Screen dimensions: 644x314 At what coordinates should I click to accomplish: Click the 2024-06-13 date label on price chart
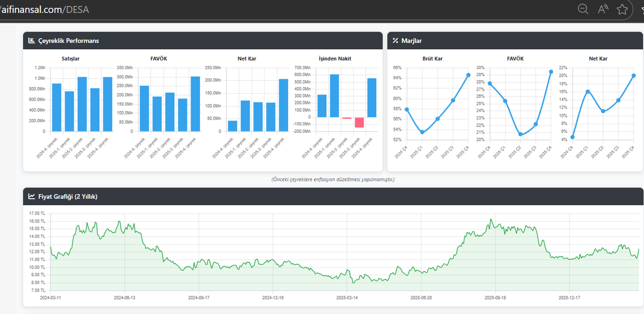point(125,297)
